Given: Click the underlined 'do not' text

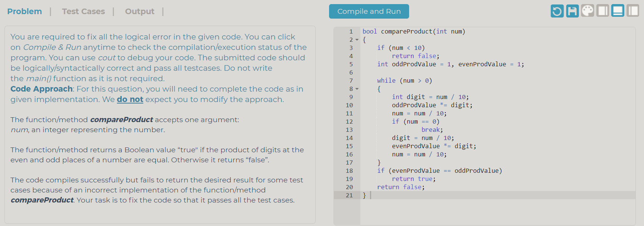Looking at the screenshot, I should pos(130,99).
